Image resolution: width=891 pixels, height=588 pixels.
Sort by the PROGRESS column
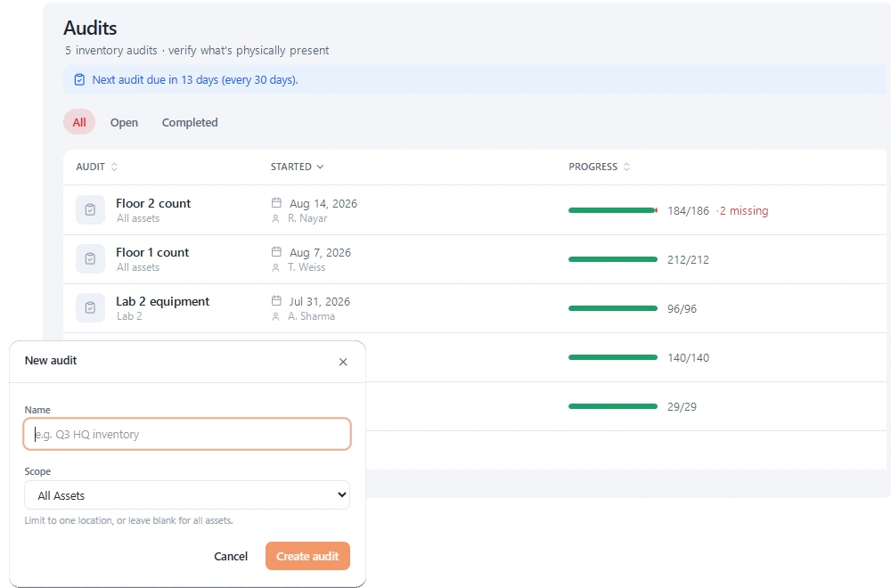coord(599,167)
